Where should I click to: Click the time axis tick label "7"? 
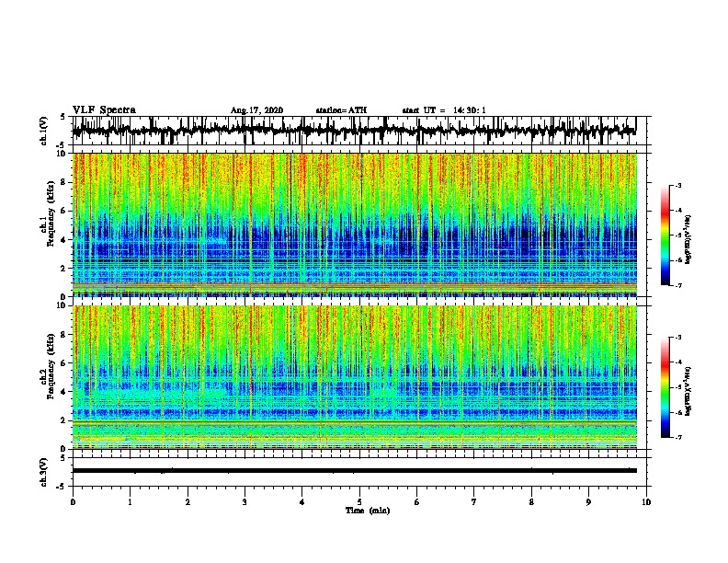tap(474, 502)
